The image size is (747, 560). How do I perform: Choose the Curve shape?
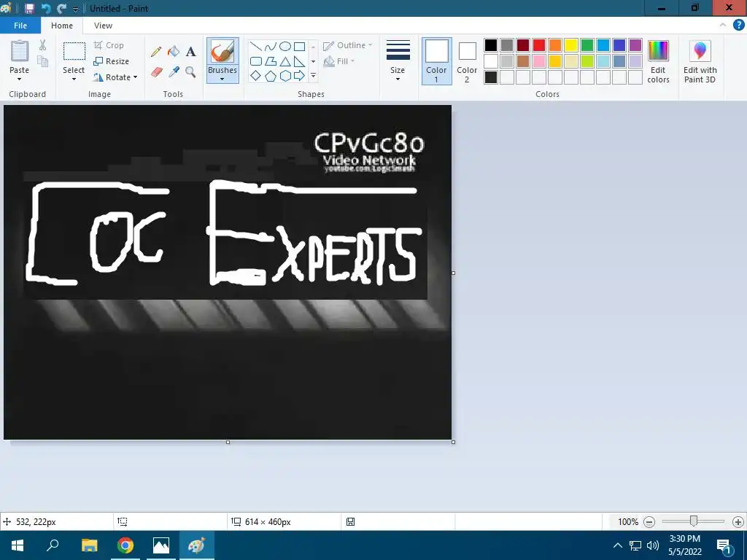271,46
